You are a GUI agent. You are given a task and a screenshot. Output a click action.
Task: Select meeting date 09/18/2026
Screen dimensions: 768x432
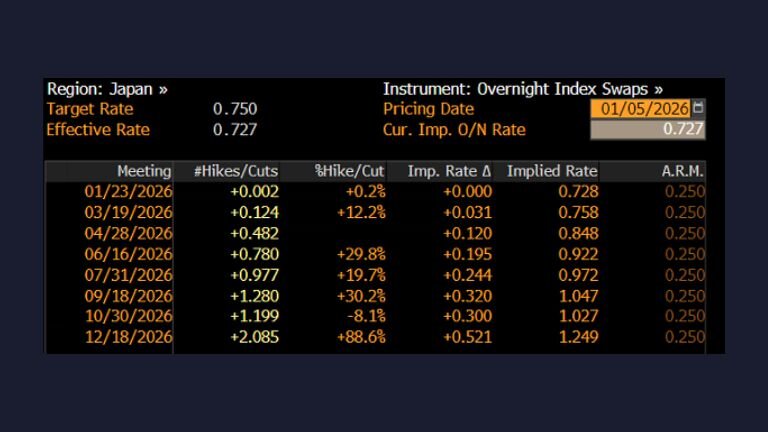tap(128, 296)
